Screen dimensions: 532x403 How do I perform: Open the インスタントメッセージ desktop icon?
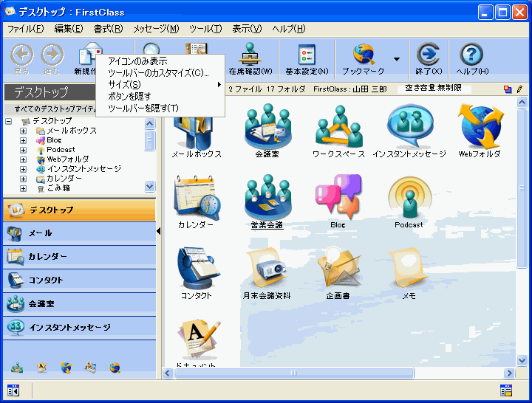click(409, 127)
